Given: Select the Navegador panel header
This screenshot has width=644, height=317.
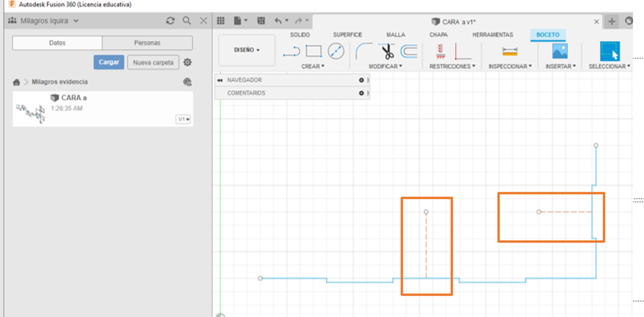Looking at the screenshot, I should tap(292, 80).
